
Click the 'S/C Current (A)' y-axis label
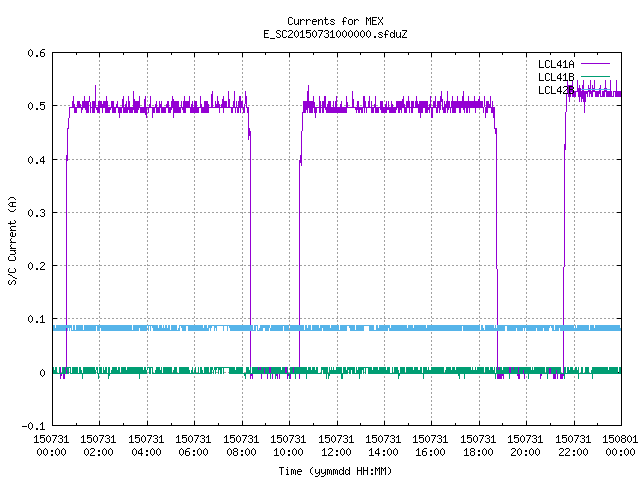[x=13, y=241]
